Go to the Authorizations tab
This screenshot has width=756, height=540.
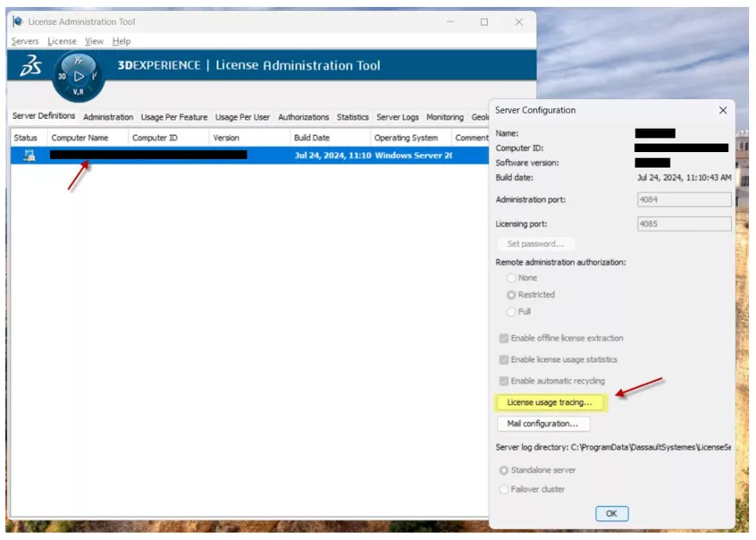303,117
